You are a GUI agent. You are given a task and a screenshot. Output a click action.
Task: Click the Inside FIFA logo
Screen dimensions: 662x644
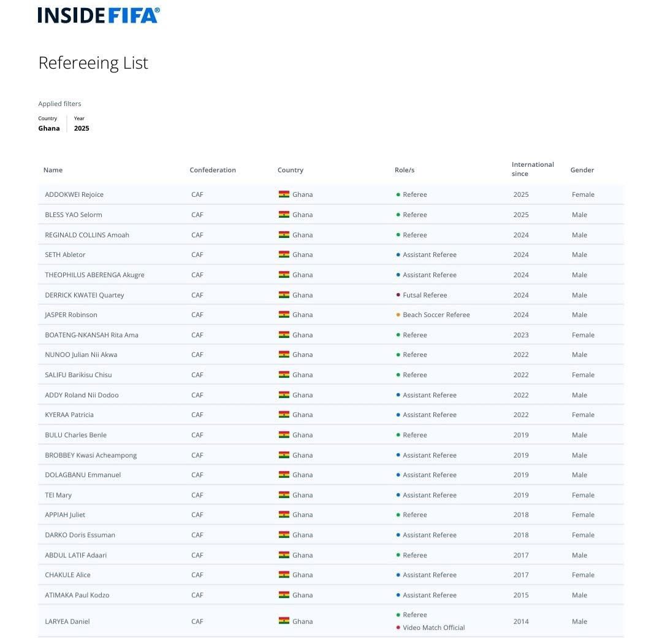pos(99,15)
